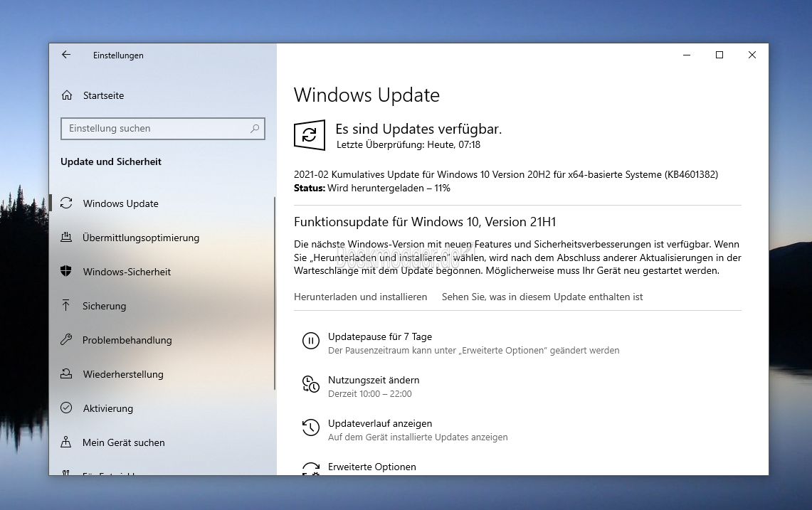The height and width of the screenshot is (510, 812).
Task: Close the Einstellungen window
Action: (x=752, y=55)
